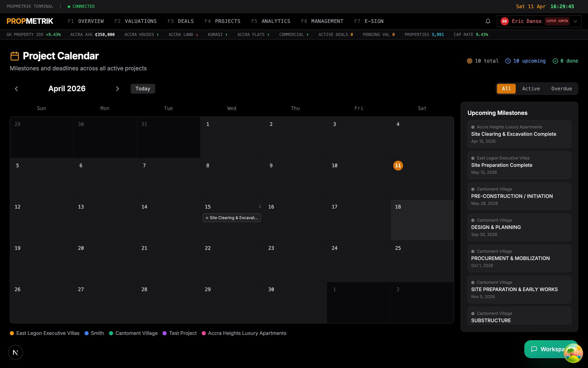The image size is (588, 368).
Task: Click the Test Project purple legend dot
Action: point(165,333)
